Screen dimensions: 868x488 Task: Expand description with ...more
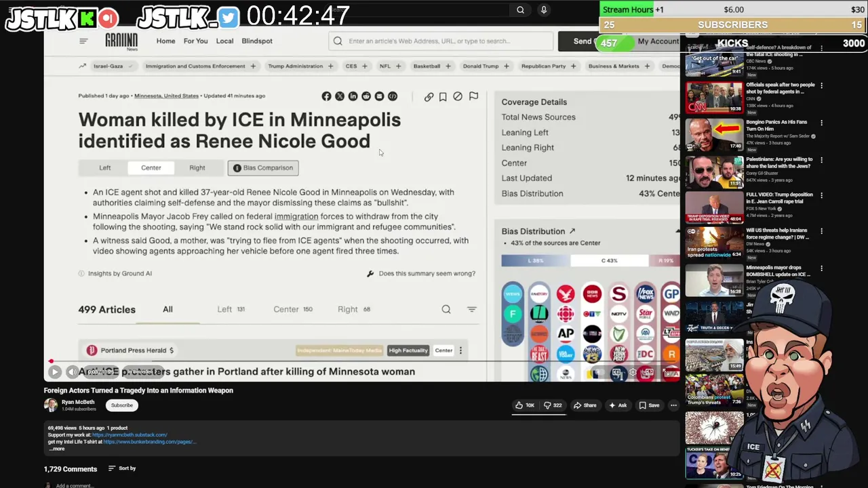tap(56, 449)
